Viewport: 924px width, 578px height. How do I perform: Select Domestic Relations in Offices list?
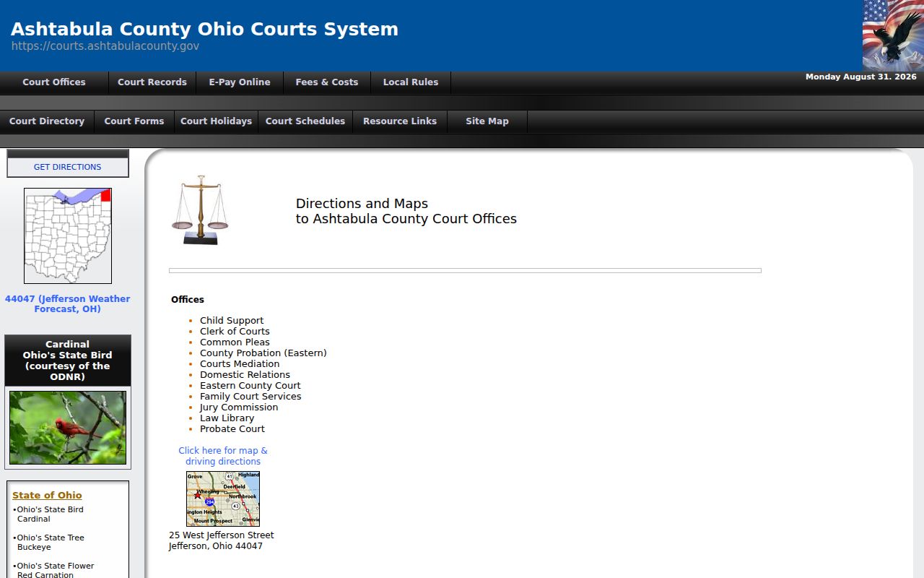(x=245, y=375)
